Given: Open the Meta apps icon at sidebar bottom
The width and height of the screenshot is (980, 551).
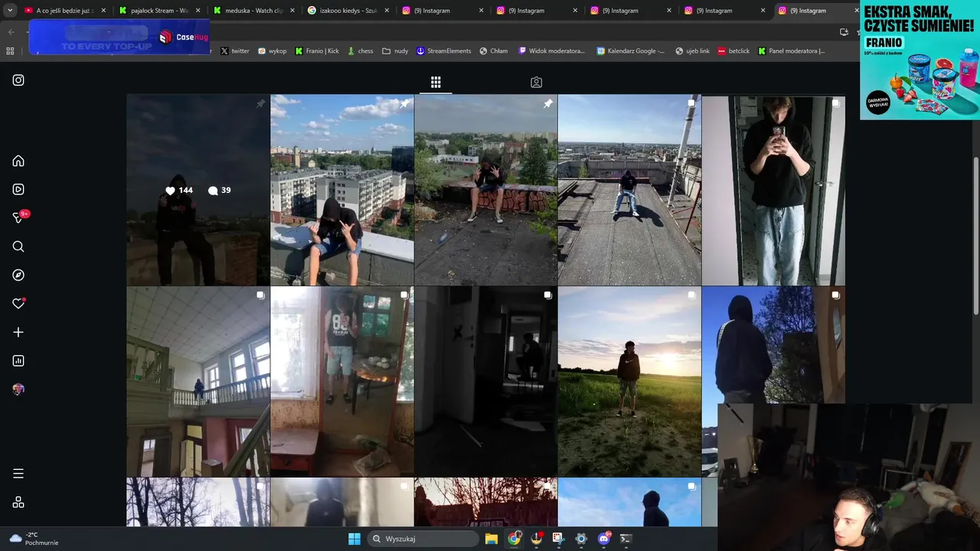Looking at the screenshot, I should click(x=18, y=502).
